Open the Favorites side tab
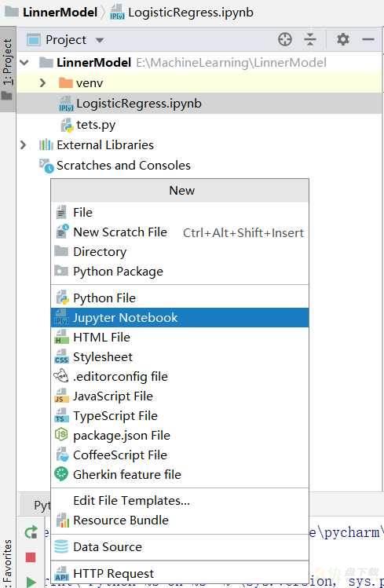Image resolution: width=384 pixels, height=588 pixels. pyautogui.click(x=8, y=563)
